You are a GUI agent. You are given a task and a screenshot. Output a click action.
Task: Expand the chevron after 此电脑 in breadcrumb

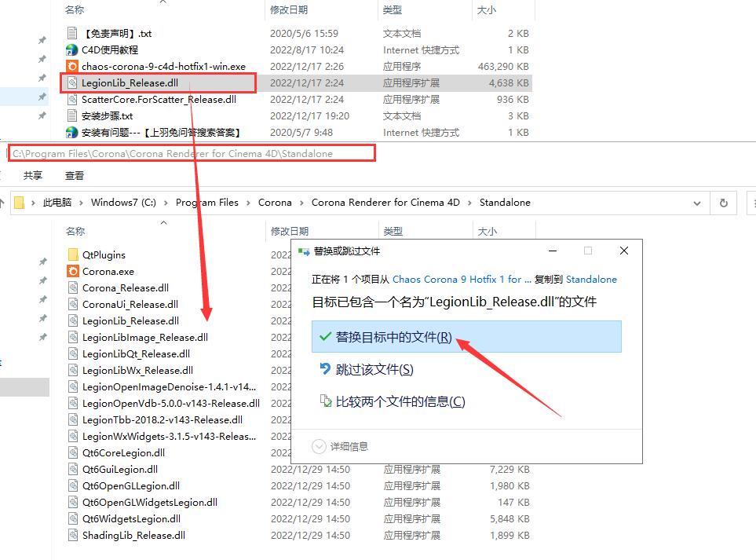pyautogui.click(x=81, y=203)
